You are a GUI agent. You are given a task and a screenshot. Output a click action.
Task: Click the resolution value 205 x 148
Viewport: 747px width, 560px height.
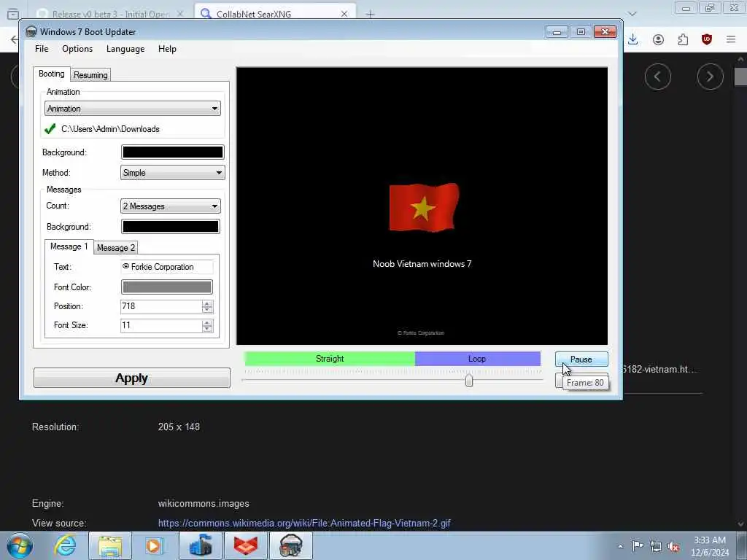tap(179, 427)
